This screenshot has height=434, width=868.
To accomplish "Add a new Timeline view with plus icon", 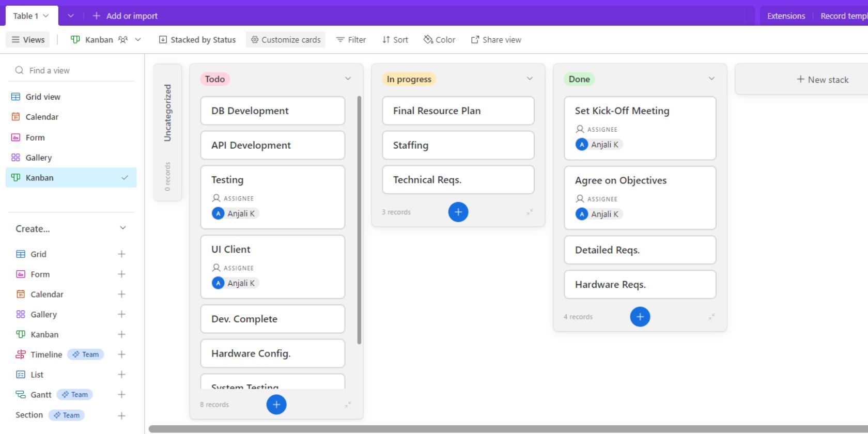I will [x=121, y=354].
